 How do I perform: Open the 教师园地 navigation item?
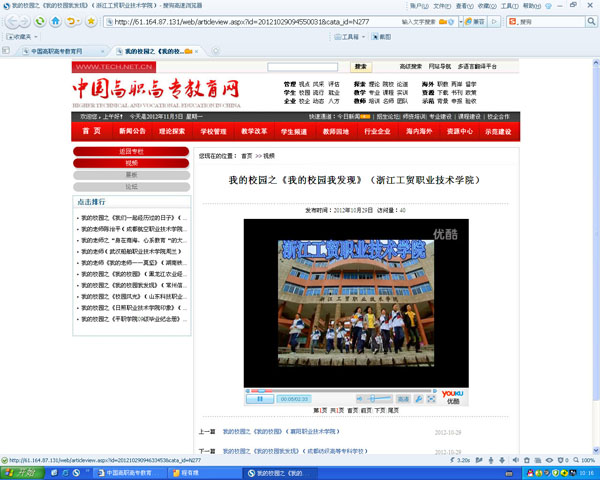[x=336, y=131]
